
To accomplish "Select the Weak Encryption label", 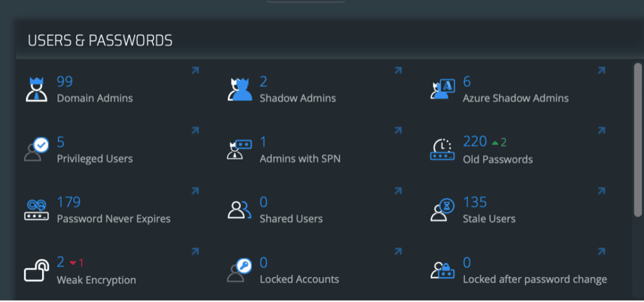I will tap(96, 280).
